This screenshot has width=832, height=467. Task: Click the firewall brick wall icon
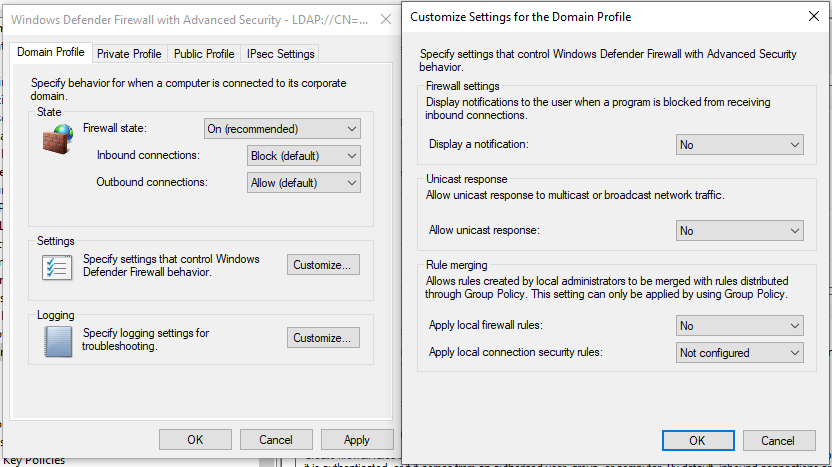tap(58, 139)
